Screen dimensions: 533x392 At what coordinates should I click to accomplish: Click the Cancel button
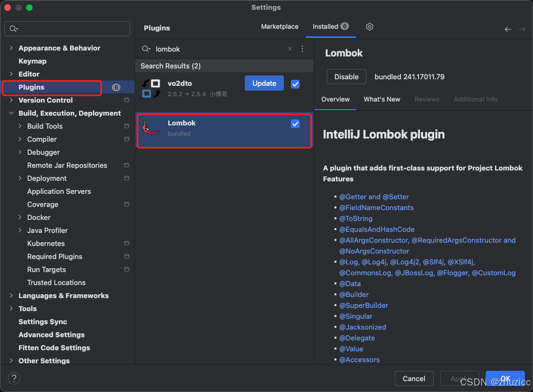tap(414, 378)
